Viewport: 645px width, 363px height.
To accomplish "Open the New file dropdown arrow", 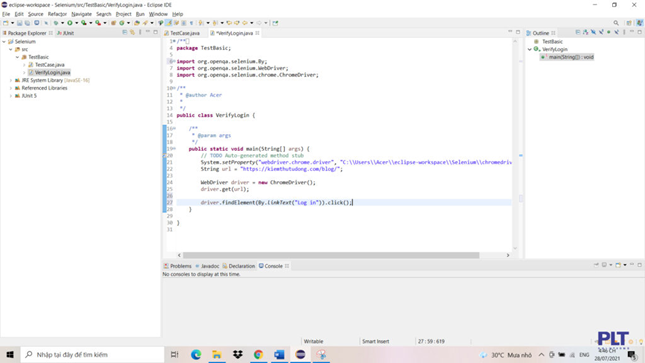I will [x=12, y=23].
